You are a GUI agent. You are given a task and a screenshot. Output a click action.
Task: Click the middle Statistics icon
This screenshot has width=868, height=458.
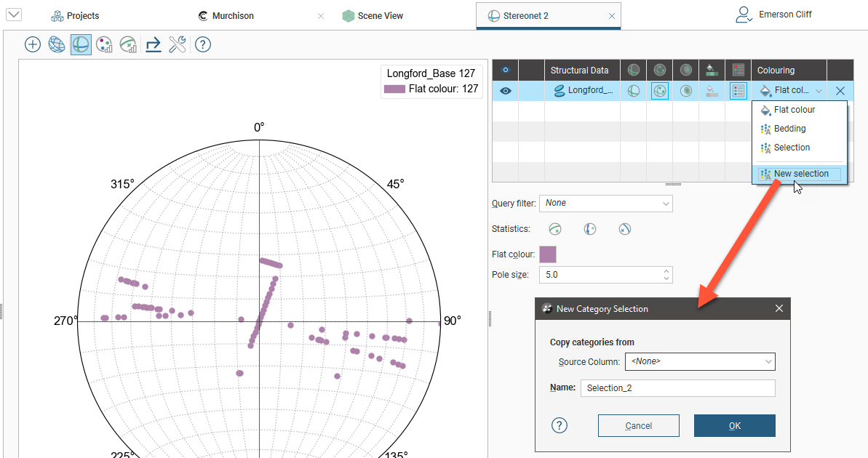coord(590,229)
